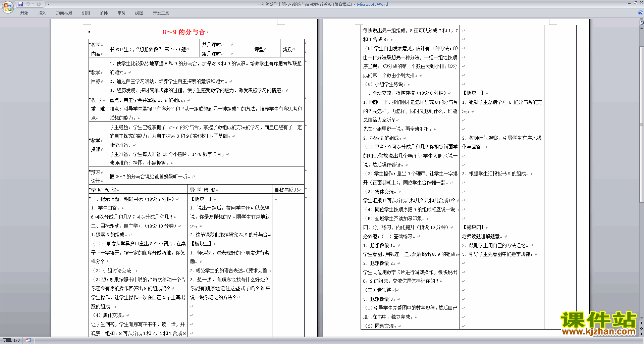
Task: Click the line 老师读题理解题意
Action: (x=483, y=236)
